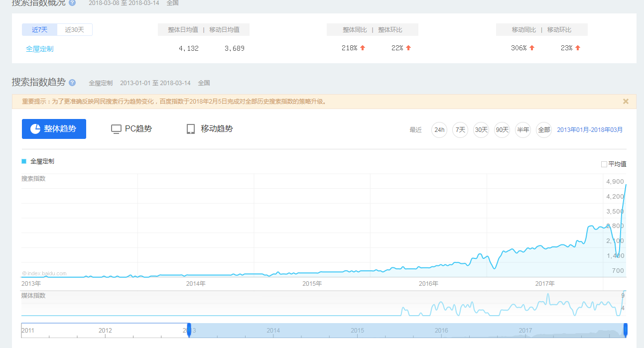Click the right timeline range handle
The image size is (644, 348).
pyautogui.click(x=626, y=330)
